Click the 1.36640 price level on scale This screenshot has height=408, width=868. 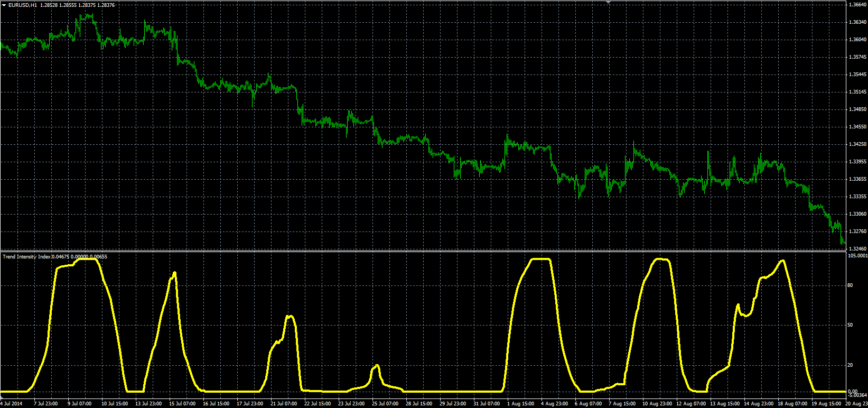(x=857, y=5)
